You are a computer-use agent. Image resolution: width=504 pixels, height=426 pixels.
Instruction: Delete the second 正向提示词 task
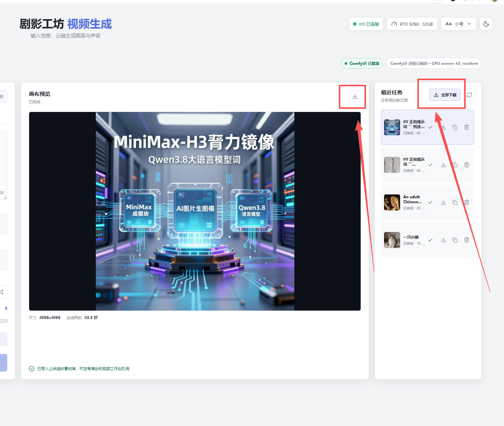466,165
